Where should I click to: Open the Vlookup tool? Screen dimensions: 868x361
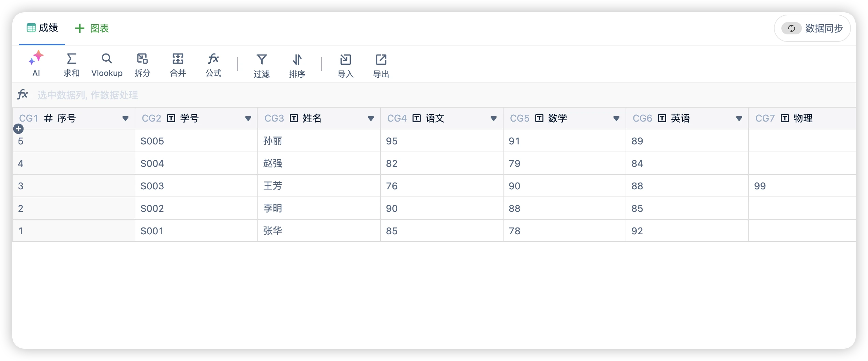pos(107,65)
